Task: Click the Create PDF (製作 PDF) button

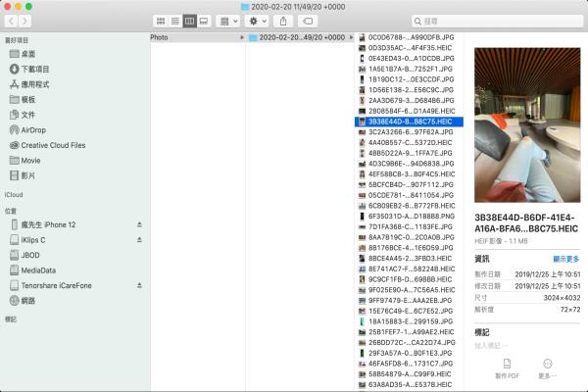Action: [x=507, y=368]
